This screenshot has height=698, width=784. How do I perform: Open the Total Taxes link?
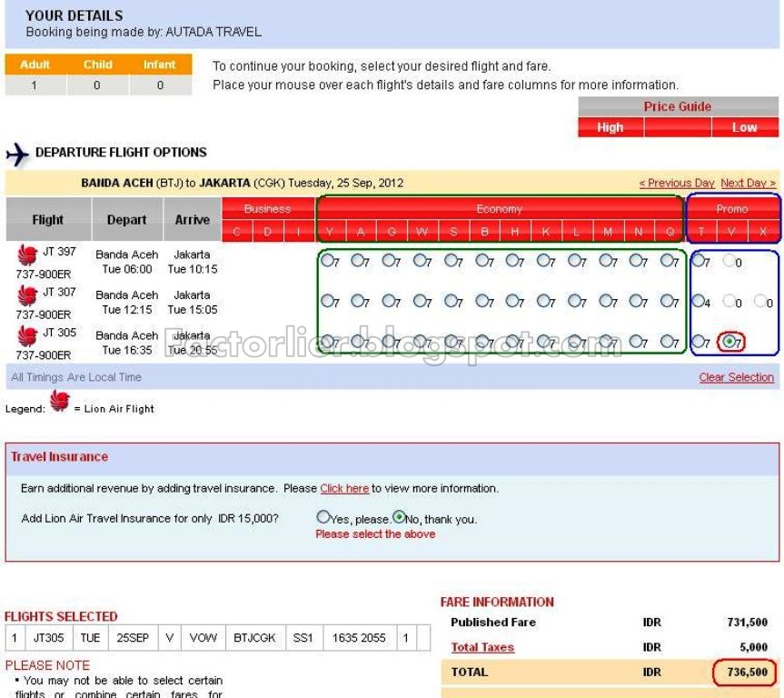click(482, 647)
